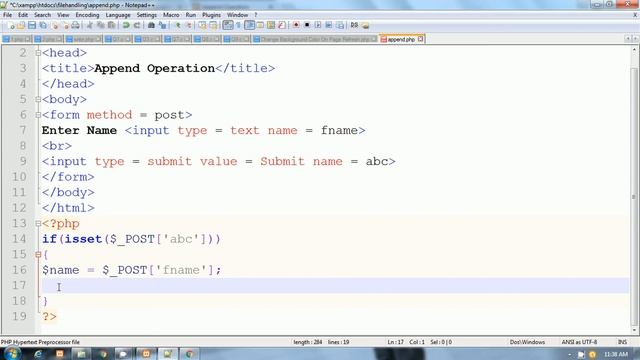Open Find with the binoculars icon

(151, 25)
